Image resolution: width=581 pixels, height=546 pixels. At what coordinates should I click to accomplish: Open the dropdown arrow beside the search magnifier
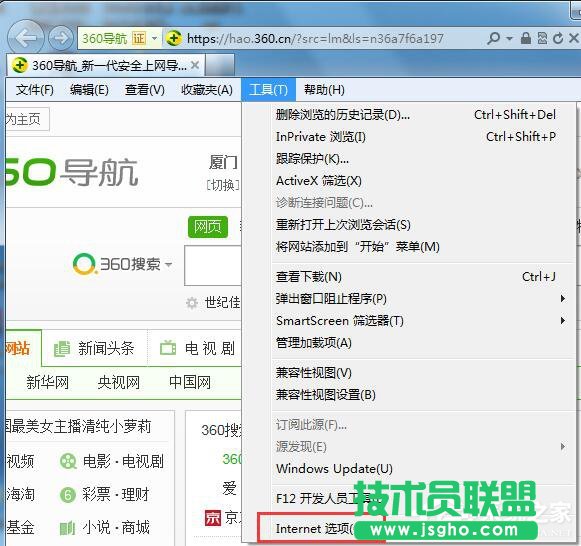coord(509,38)
